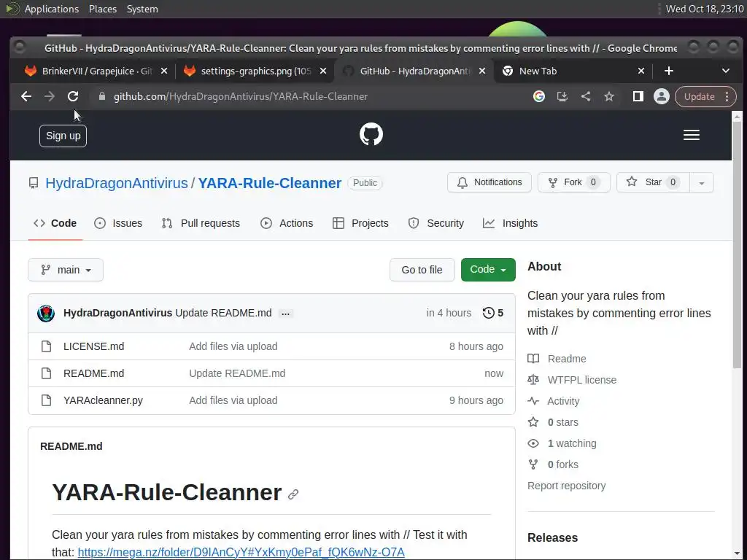Open the star lists dropdown arrow
Screen dimensions: 747x560
(701, 183)
